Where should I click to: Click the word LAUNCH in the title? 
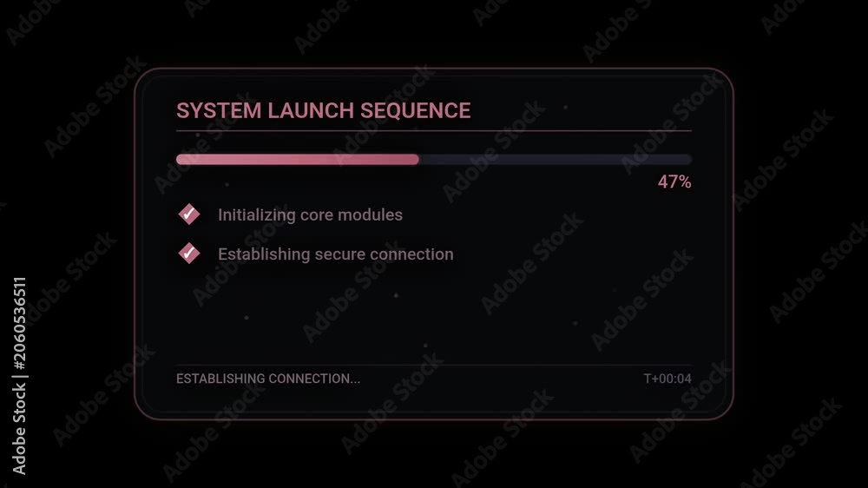tap(311, 110)
